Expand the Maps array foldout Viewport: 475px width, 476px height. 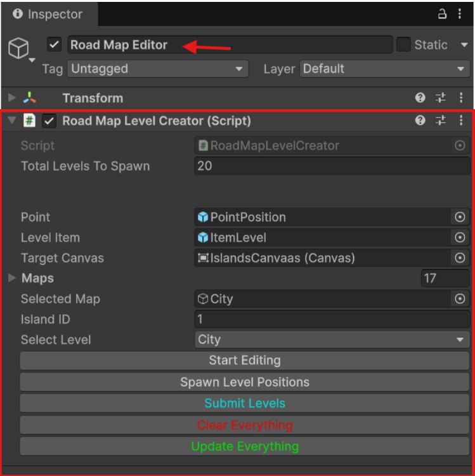click(12, 278)
